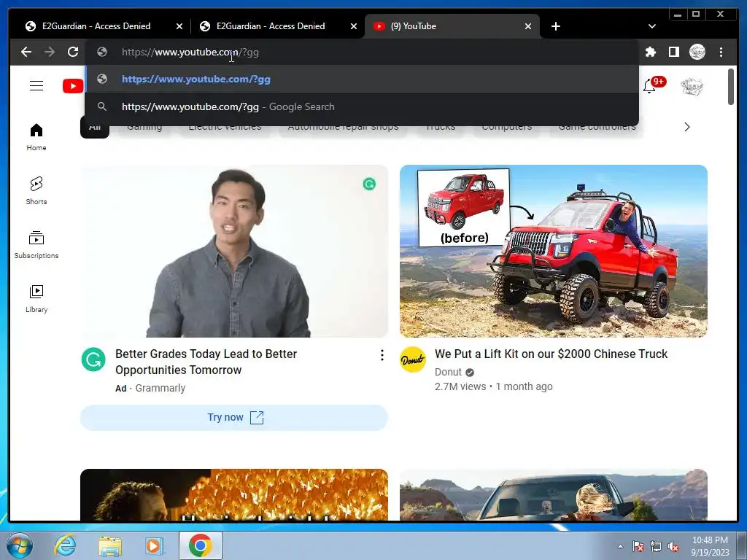Viewport: 747px width, 560px height.
Task: Open the YouTube hamburger guide menu
Action: [x=36, y=86]
